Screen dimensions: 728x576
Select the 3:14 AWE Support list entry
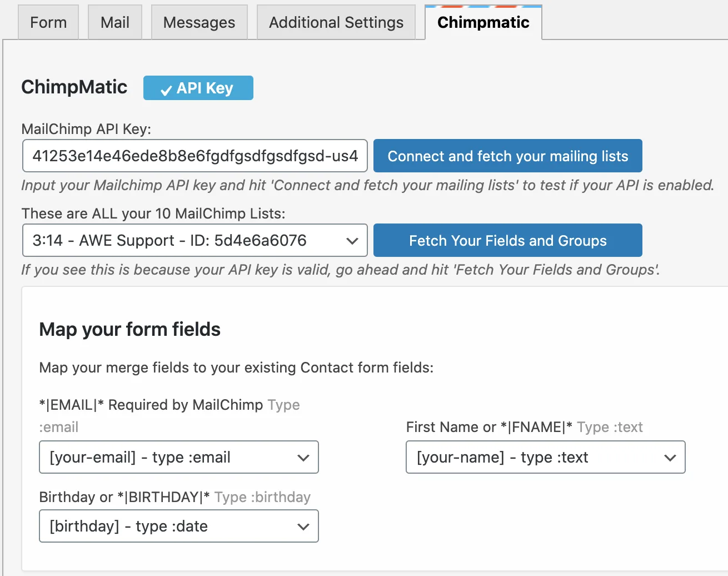coord(195,240)
